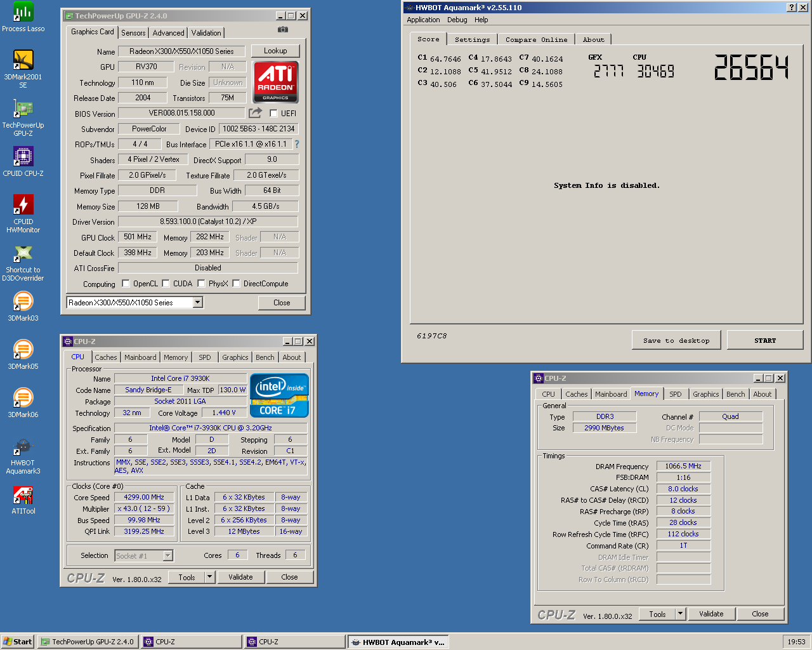Click the START button in Aquamark

[765, 340]
